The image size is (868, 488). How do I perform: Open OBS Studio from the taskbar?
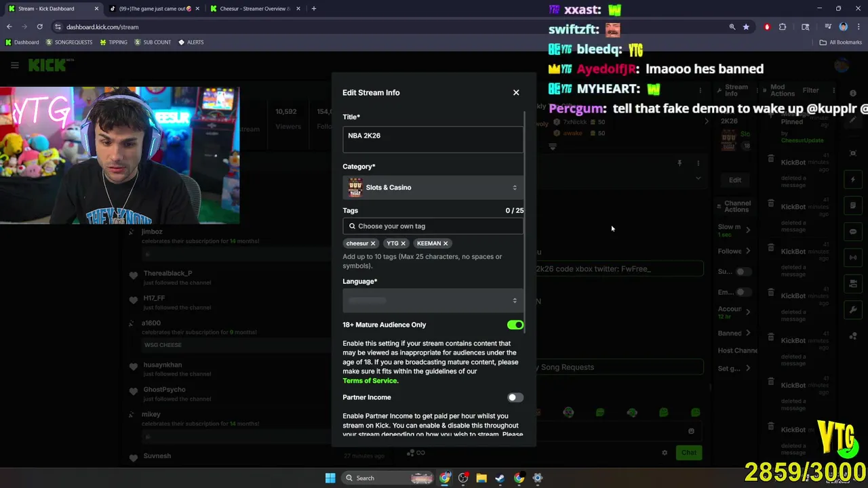click(x=463, y=478)
